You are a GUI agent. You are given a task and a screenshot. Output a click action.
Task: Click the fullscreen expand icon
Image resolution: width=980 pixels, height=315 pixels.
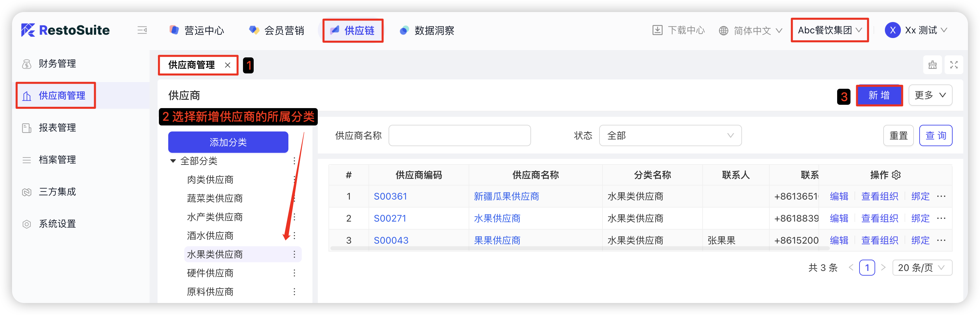(953, 65)
